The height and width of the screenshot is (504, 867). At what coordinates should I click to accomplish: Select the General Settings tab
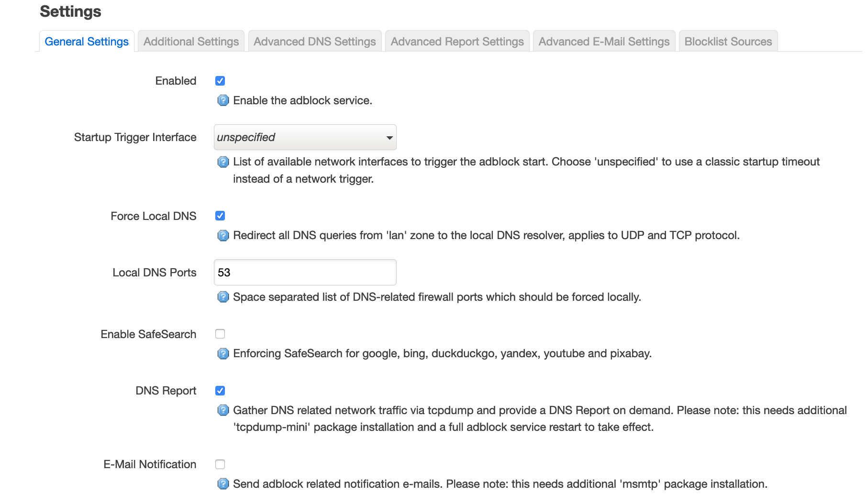pos(87,42)
